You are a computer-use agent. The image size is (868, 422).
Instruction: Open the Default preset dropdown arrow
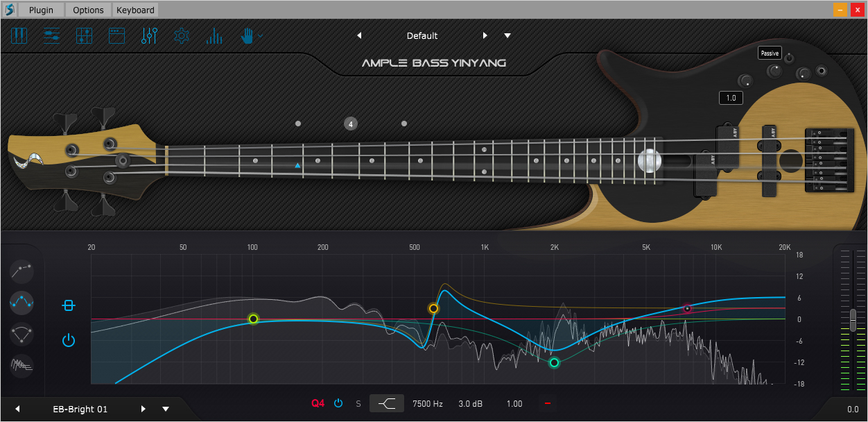507,35
